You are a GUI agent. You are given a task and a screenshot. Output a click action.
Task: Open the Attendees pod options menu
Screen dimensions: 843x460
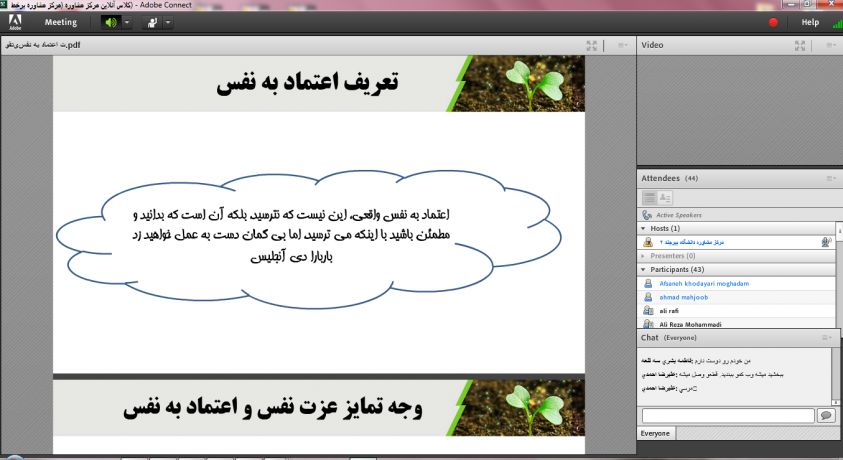click(831, 178)
